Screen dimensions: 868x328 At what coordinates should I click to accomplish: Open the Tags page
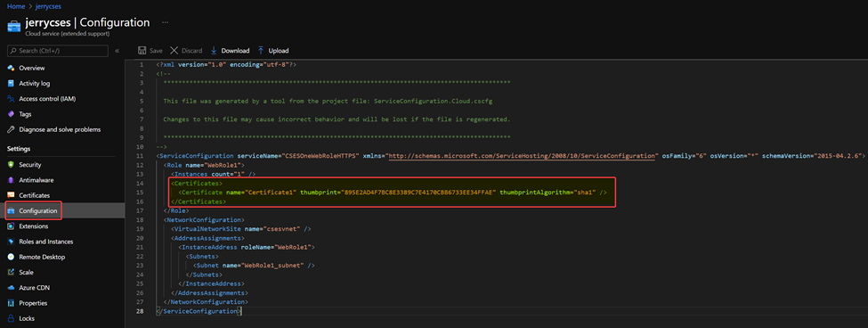tap(26, 114)
